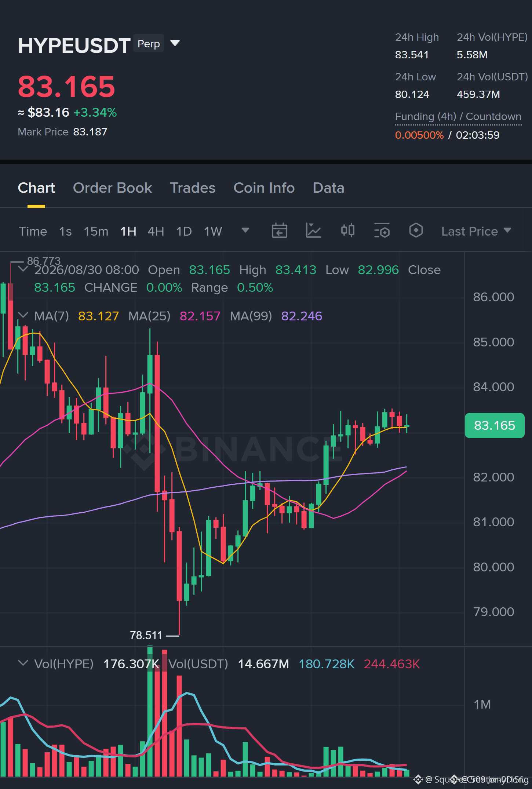Select the 1H interval
This screenshot has width=532, height=789.
[x=128, y=231]
